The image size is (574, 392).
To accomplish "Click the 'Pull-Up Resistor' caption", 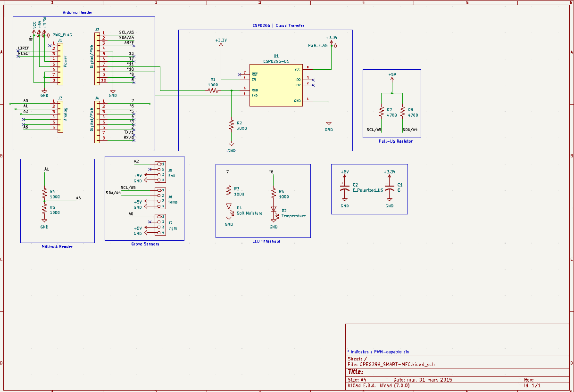I will (x=395, y=141).
